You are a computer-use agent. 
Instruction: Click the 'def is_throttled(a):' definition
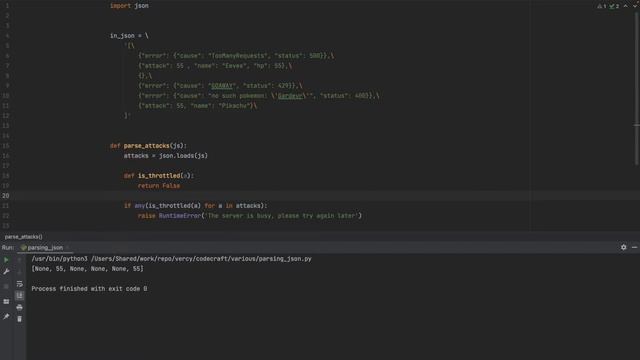point(159,176)
